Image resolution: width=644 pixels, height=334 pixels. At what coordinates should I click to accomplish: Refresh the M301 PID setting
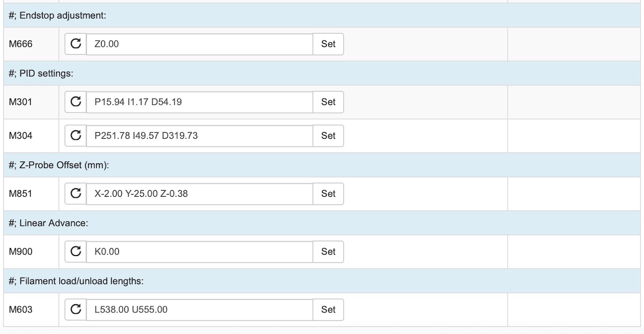coord(75,102)
